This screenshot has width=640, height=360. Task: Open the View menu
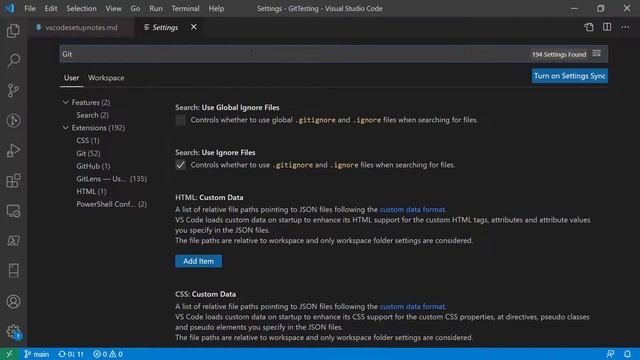[x=113, y=8]
